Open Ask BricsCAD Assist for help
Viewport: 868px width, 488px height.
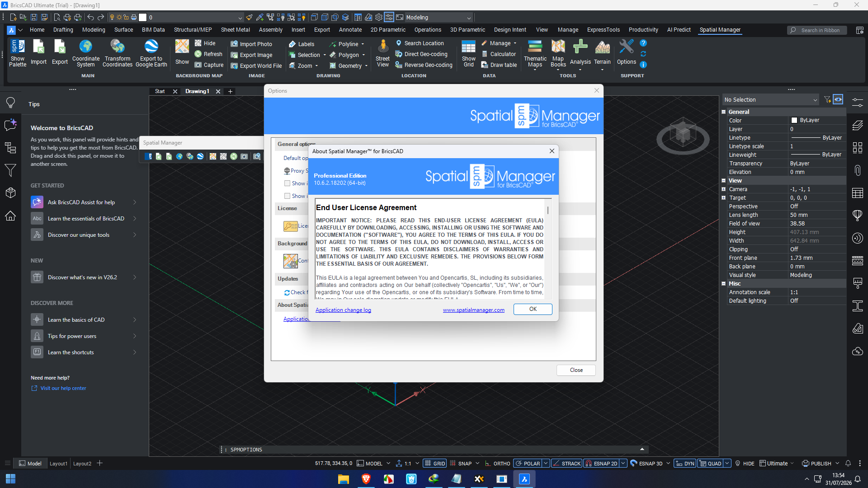pos(84,202)
